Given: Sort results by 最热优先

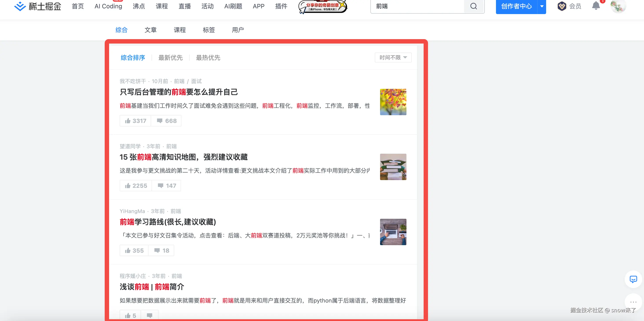Looking at the screenshot, I should (x=208, y=58).
